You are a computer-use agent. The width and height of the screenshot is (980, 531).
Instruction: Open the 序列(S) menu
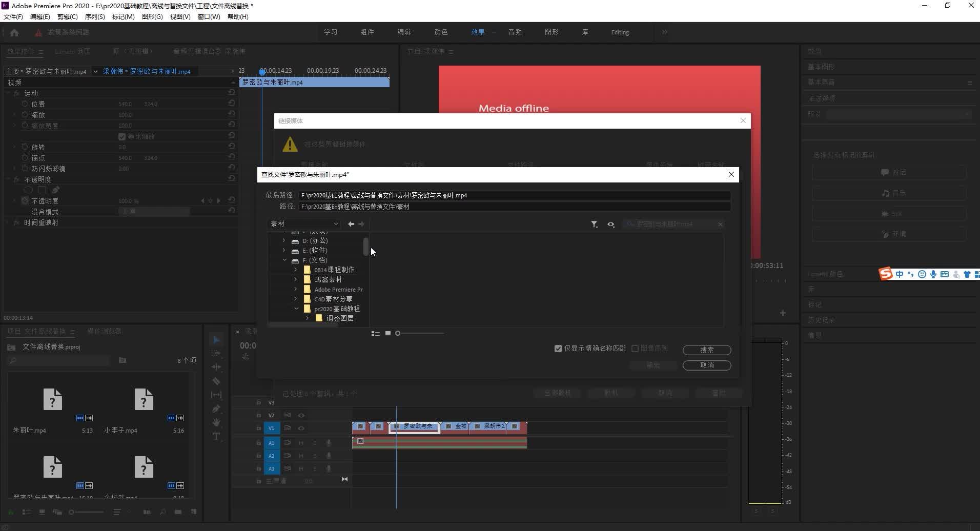95,17
